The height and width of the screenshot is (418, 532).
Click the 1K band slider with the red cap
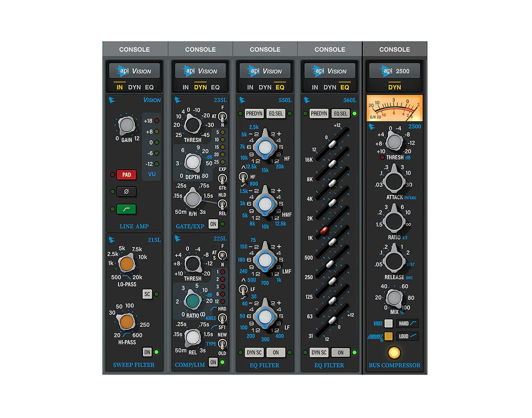(x=324, y=231)
